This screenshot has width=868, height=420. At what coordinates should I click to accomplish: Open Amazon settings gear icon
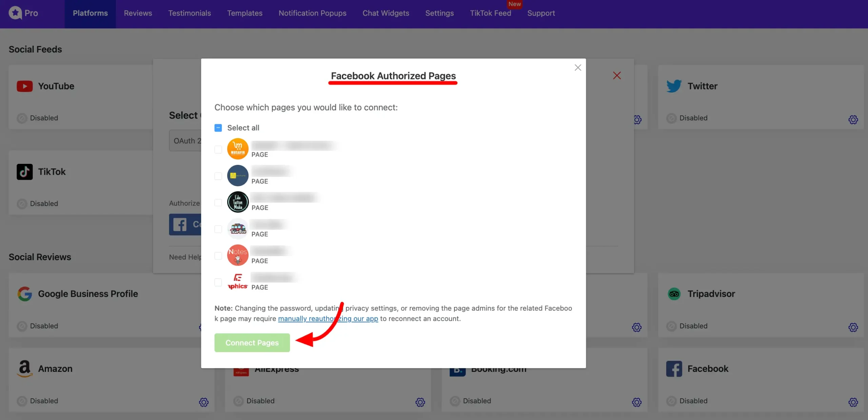(203, 402)
